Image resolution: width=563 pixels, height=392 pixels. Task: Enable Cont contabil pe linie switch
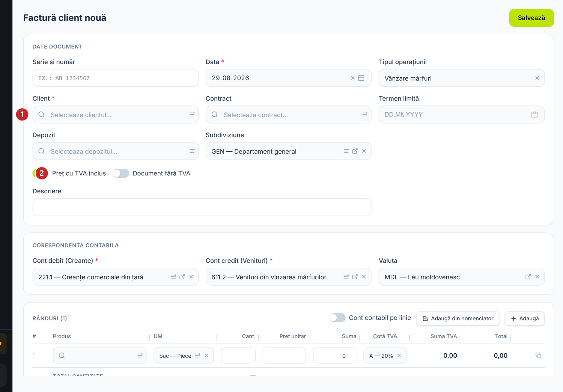coord(337,318)
